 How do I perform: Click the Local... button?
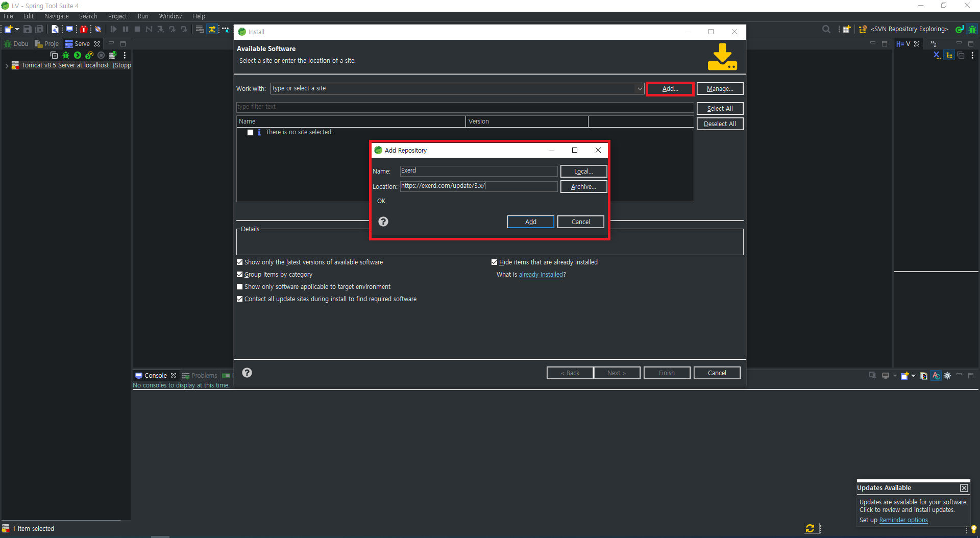click(x=583, y=172)
